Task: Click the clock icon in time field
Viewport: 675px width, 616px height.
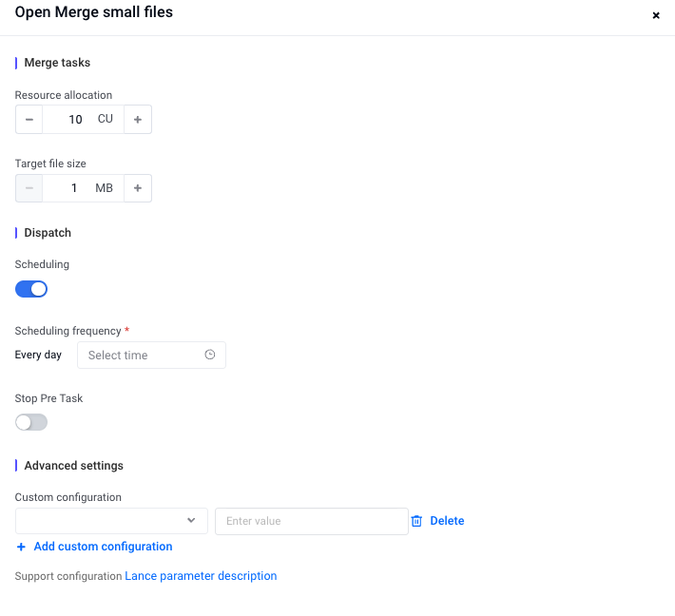Action: (x=210, y=355)
